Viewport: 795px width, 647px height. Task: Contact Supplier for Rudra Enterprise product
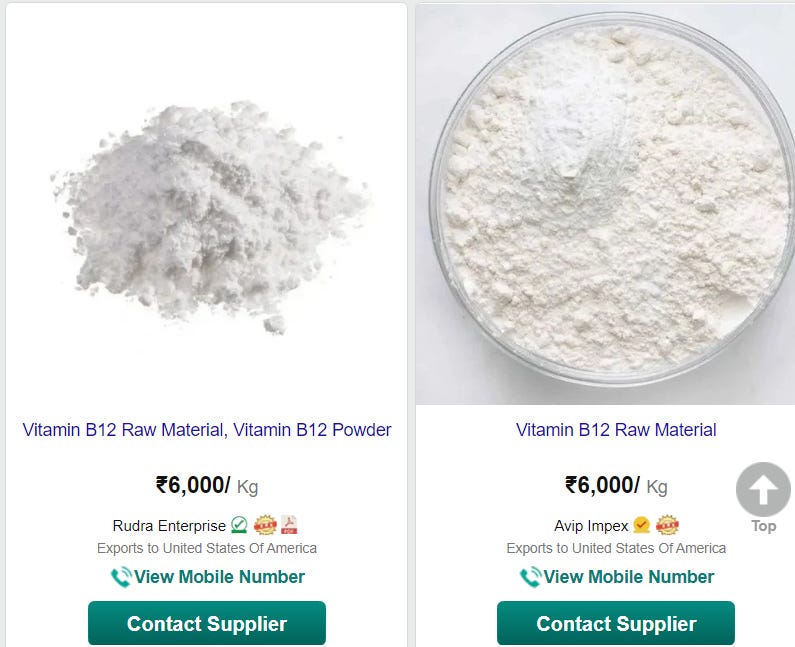207,623
